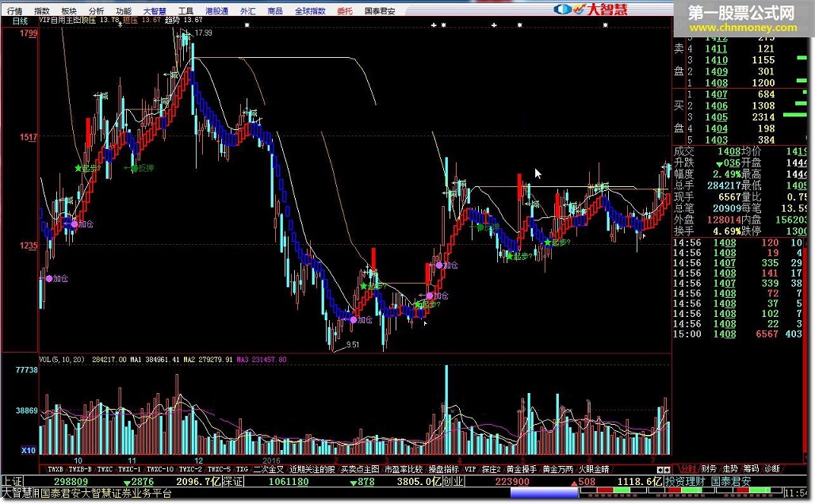Open the 委托 trading menu
The height and width of the screenshot is (504, 815).
click(344, 10)
